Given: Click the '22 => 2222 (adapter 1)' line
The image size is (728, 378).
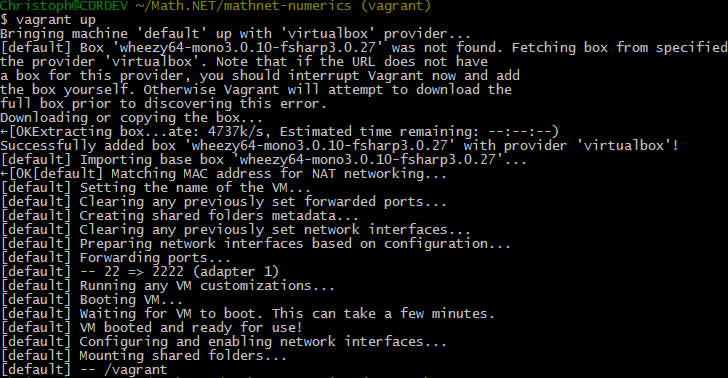Looking at the screenshot, I should tap(139, 272).
